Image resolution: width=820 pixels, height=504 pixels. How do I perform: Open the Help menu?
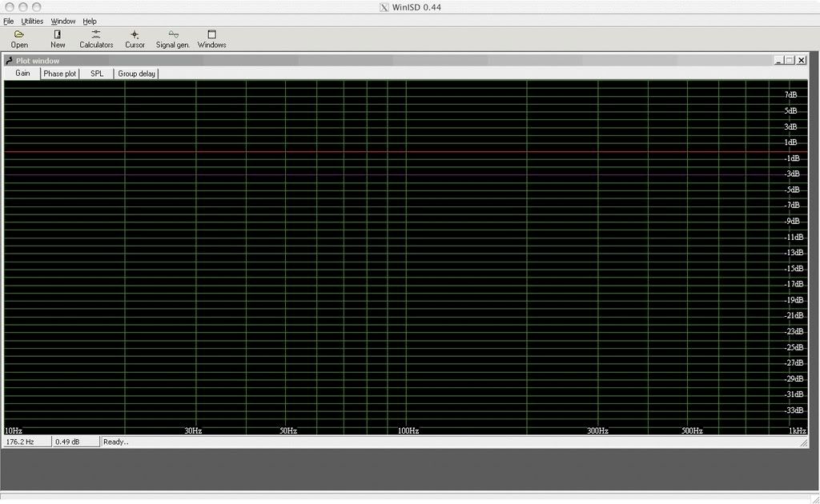pos(90,21)
